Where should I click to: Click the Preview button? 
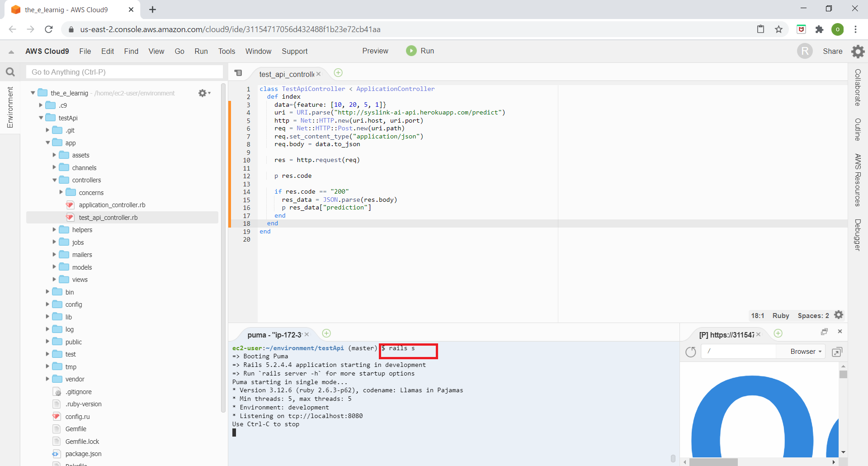375,51
